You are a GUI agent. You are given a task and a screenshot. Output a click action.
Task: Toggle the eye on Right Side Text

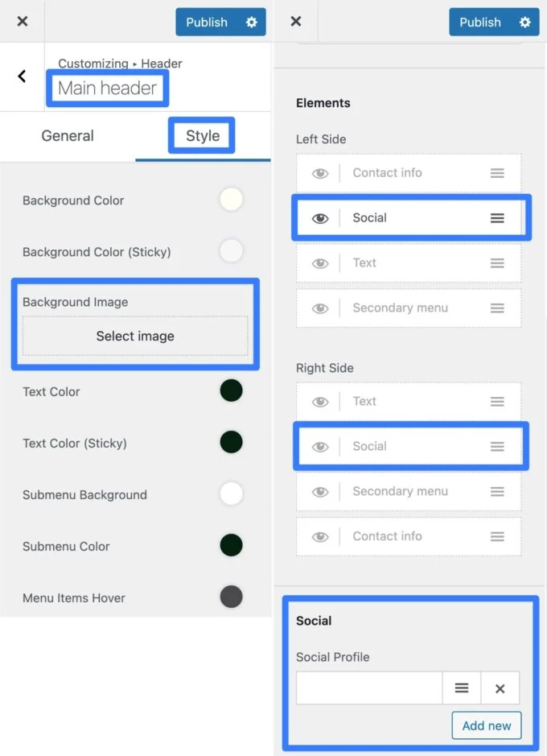click(320, 402)
